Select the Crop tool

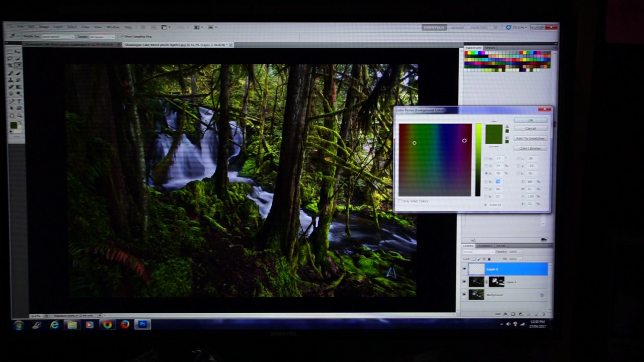coord(10,65)
